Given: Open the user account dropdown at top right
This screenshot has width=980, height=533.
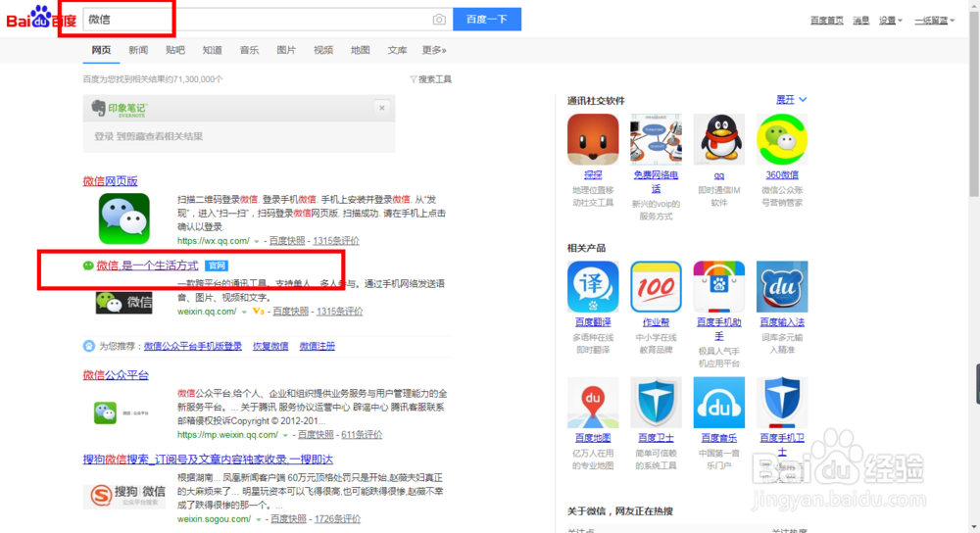Looking at the screenshot, I should point(934,21).
